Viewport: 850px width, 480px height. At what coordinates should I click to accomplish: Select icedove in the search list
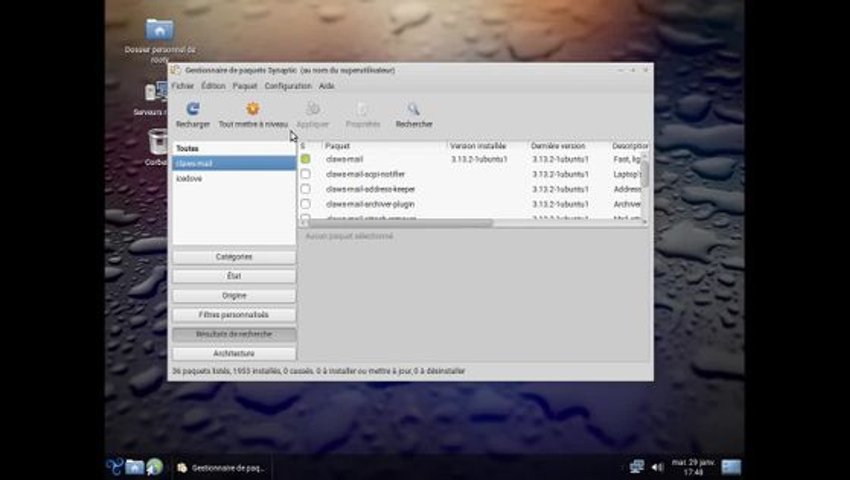(234, 178)
